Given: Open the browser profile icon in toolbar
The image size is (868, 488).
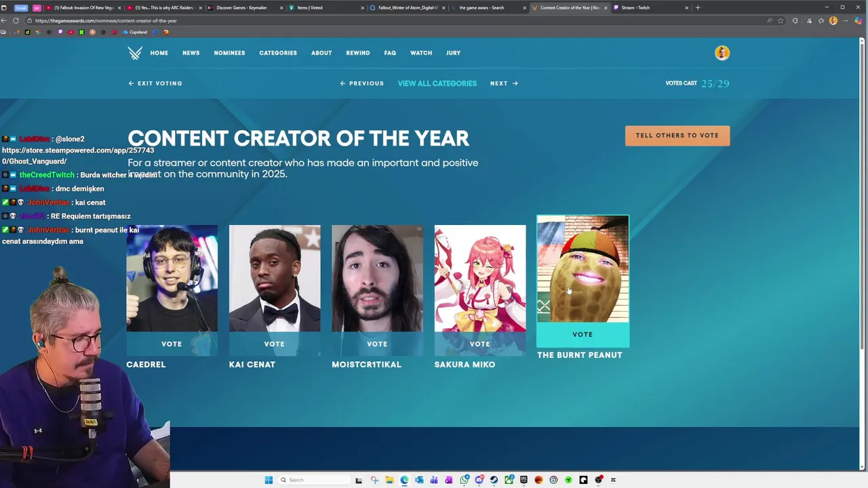Looking at the screenshot, I should pyautogui.click(x=833, y=20).
